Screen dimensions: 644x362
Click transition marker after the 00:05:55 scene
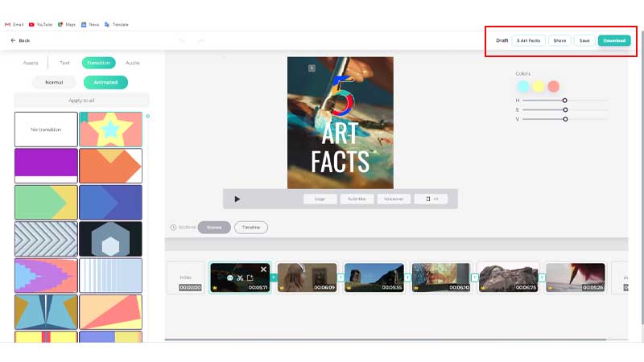point(407,278)
